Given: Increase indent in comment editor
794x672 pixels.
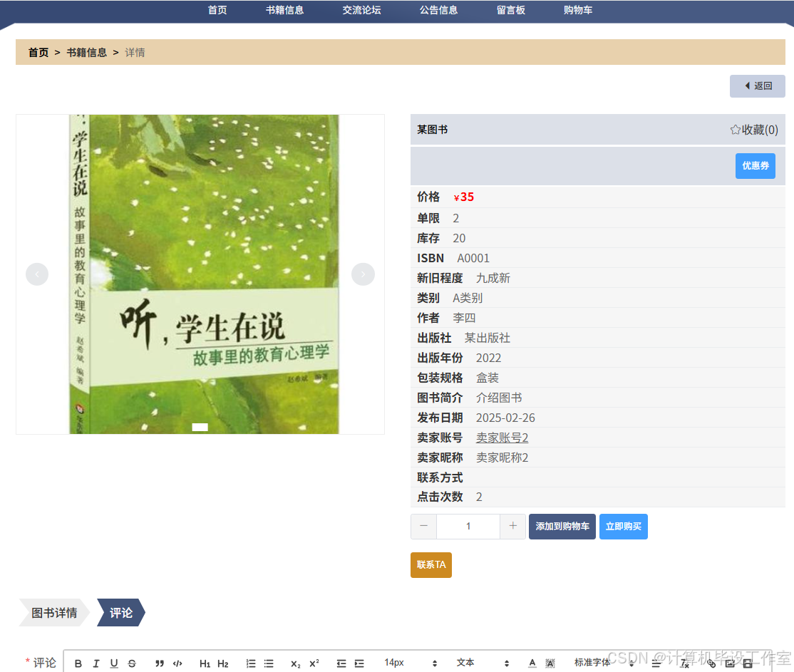Looking at the screenshot, I should pos(359,663).
